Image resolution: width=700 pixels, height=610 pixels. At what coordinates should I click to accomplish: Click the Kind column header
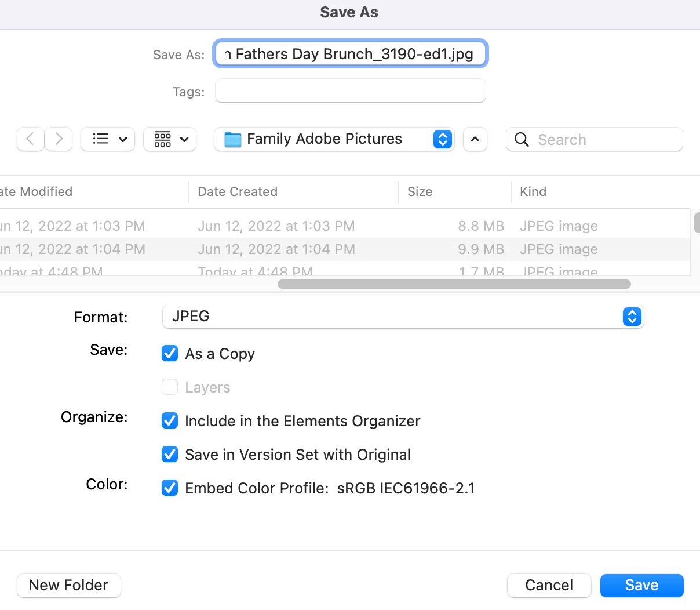click(533, 192)
